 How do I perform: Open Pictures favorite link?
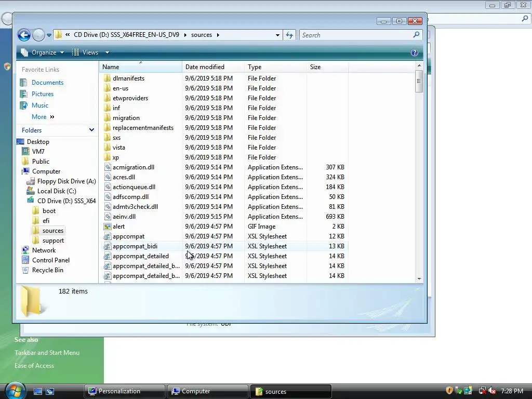[43, 94]
